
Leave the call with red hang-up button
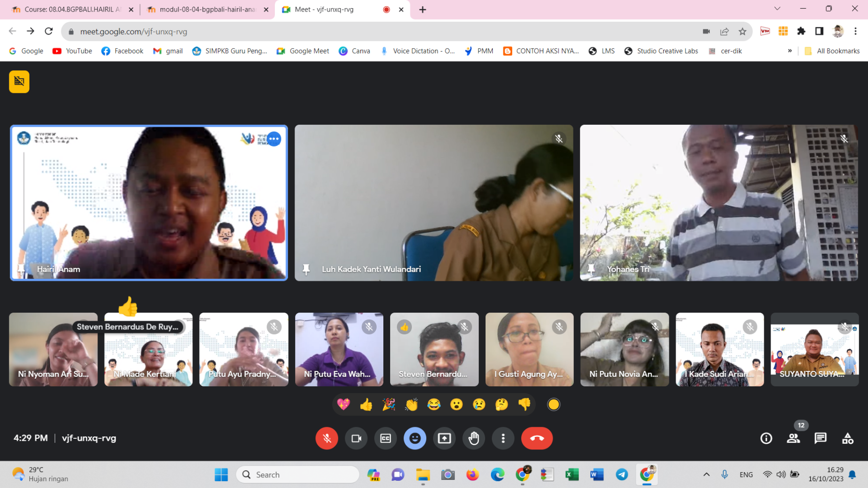coord(537,438)
